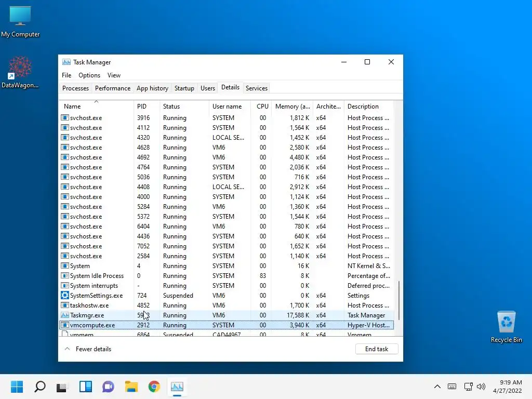Select the svchost.exe row with PID 5284
Screen dimensions: 532x399
coord(227,207)
